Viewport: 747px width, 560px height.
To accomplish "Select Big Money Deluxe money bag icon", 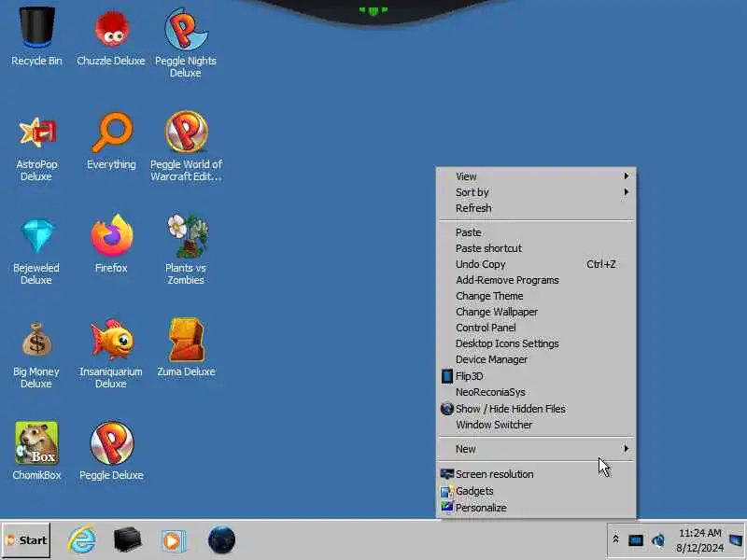I will pos(36,354).
